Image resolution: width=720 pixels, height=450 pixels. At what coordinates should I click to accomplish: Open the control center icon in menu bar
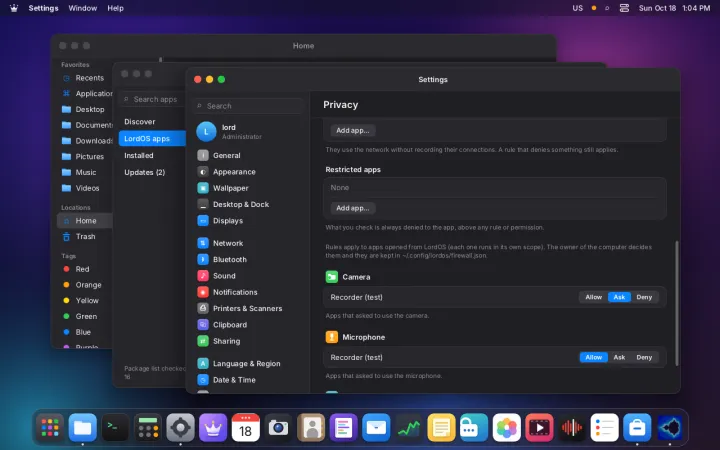click(x=624, y=8)
